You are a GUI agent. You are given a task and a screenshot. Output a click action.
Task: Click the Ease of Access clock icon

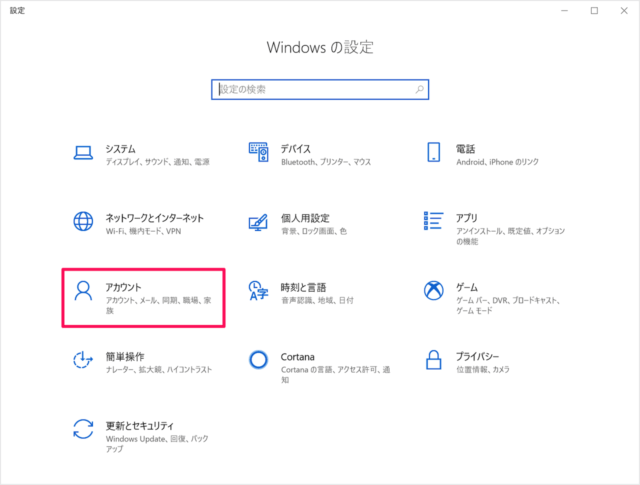pyautogui.click(x=83, y=360)
